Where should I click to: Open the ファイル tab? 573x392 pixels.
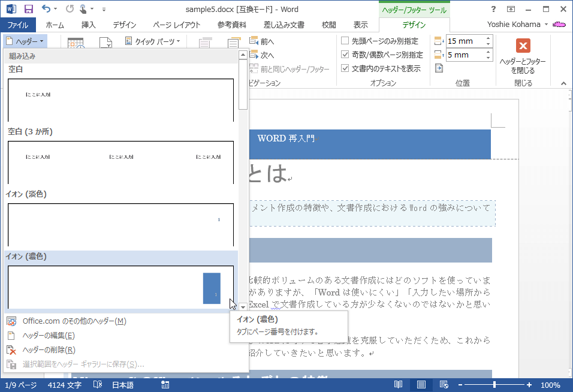(18, 25)
